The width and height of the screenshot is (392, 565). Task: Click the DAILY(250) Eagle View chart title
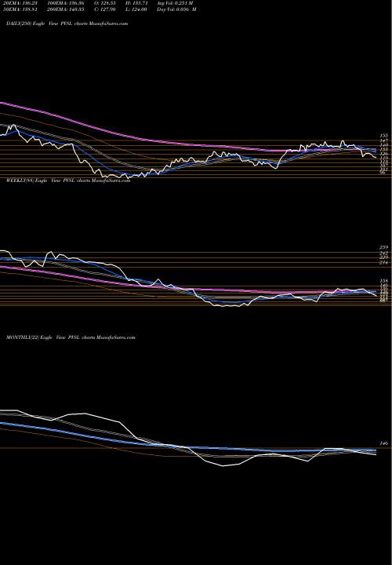pyautogui.click(x=67, y=24)
